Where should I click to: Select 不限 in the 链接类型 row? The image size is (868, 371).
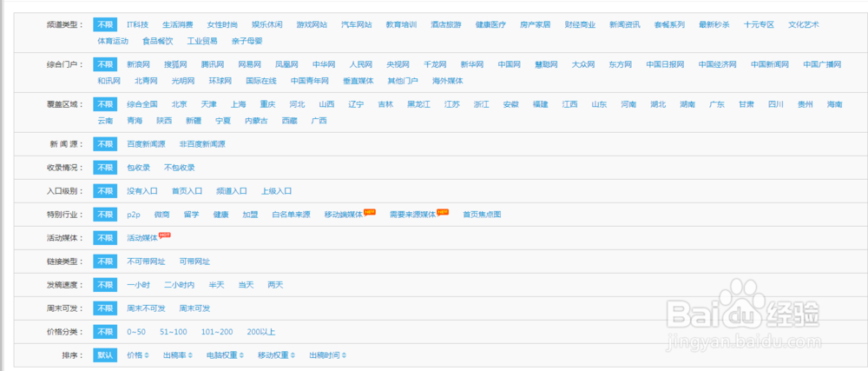tap(105, 262)
